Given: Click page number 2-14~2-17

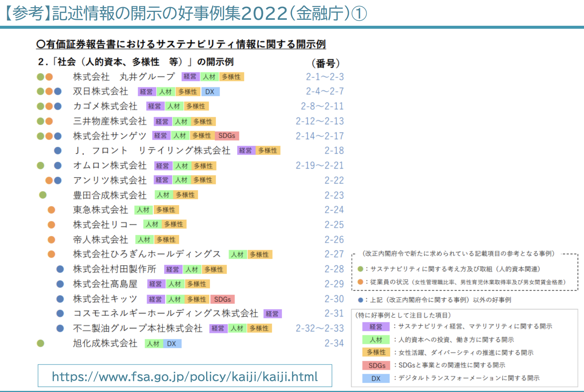Looking at the screenshot, I should coord(320,136).
